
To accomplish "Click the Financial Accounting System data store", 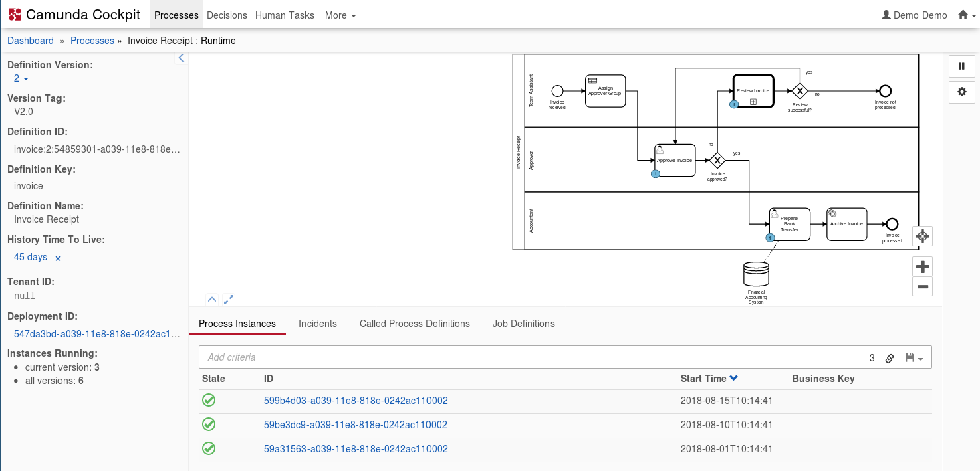I will (756, 274).
